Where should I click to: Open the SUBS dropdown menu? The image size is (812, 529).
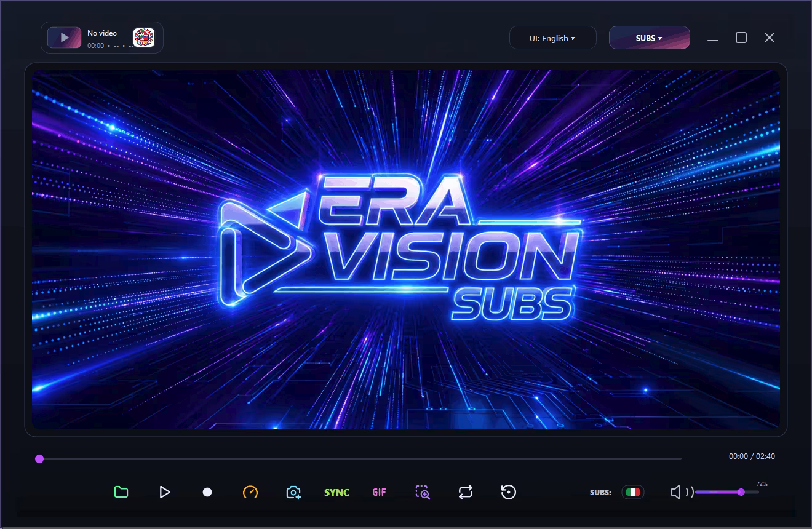point(649,38)
